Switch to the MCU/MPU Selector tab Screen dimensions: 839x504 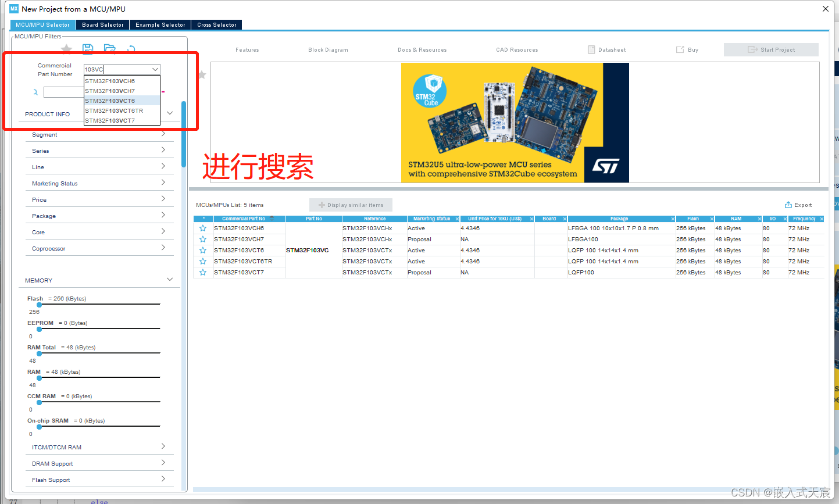point(43,25)
